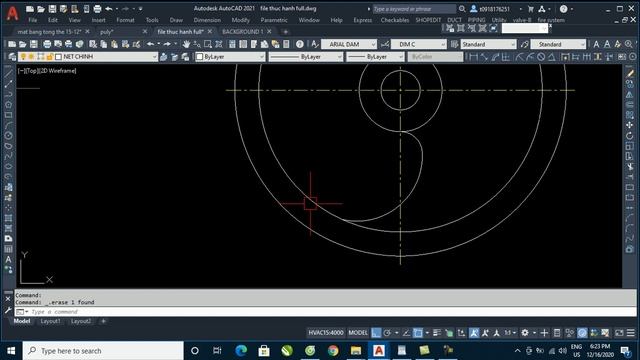Open the Help question-mark icon in standard toolbar
This screenshot has width=640, height=360.
[300, 44]
